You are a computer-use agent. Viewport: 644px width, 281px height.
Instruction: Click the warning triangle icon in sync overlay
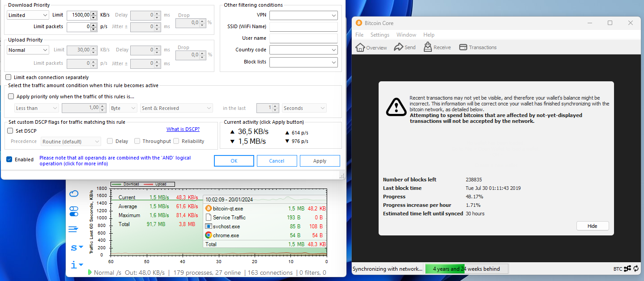click(396, 107)
